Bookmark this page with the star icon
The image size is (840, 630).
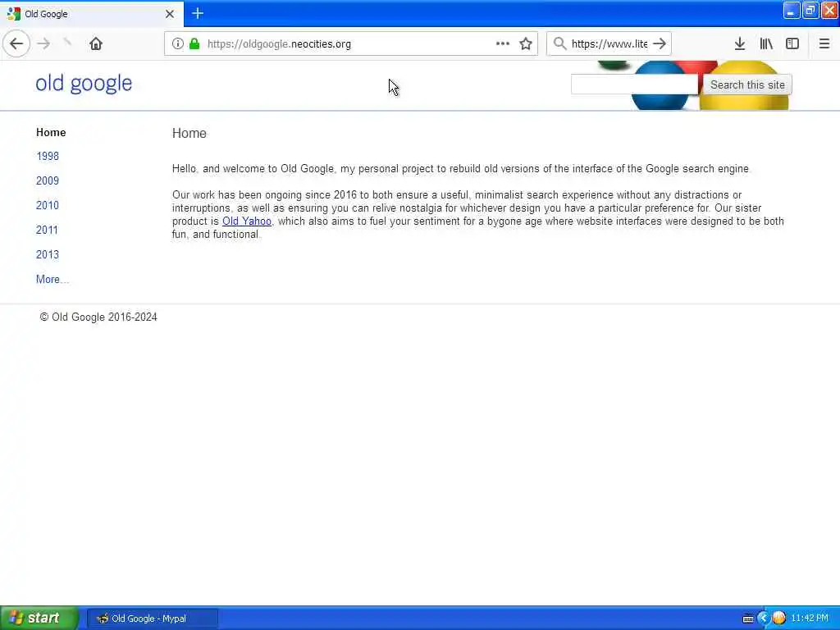[x=526, y=43]
